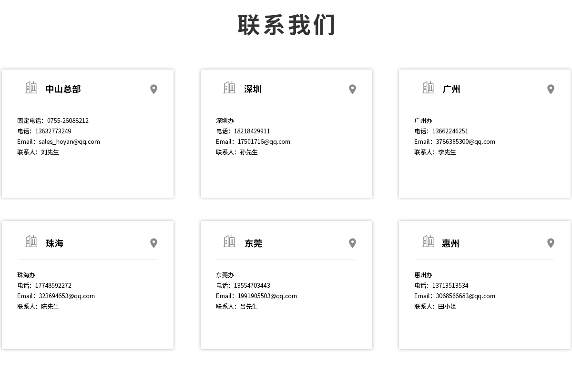572x392 pixels.
Task: Click the building icon beside 中山总部
Action: point(31,88)
